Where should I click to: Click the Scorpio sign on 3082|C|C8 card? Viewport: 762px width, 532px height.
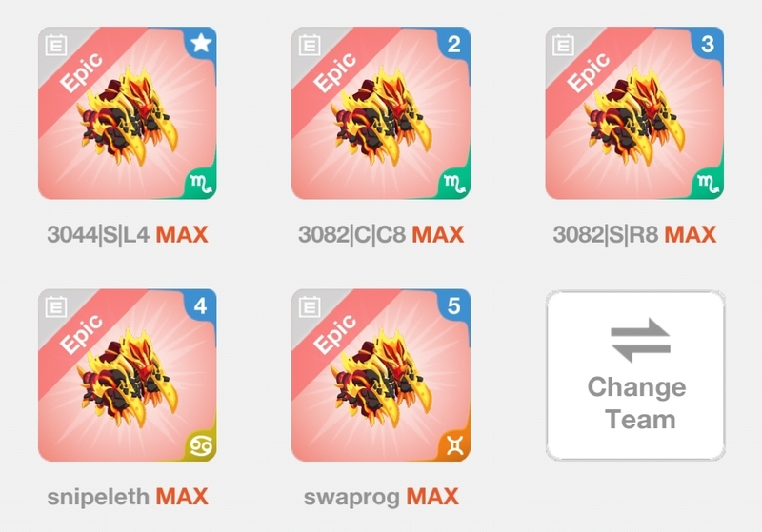454,184
